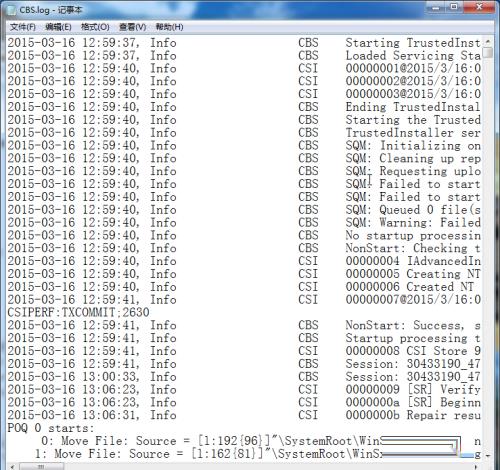
Task: Click the timestamp '2015-03-16 12:59:41,' before CSIPERF line
Action: pos(73,300)
